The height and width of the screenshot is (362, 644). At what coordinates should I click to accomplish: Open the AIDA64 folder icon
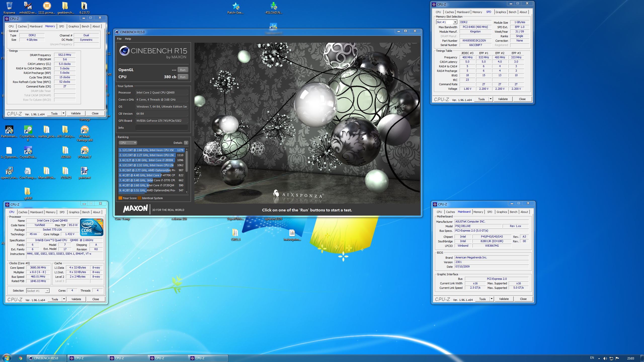pos(66,152)
